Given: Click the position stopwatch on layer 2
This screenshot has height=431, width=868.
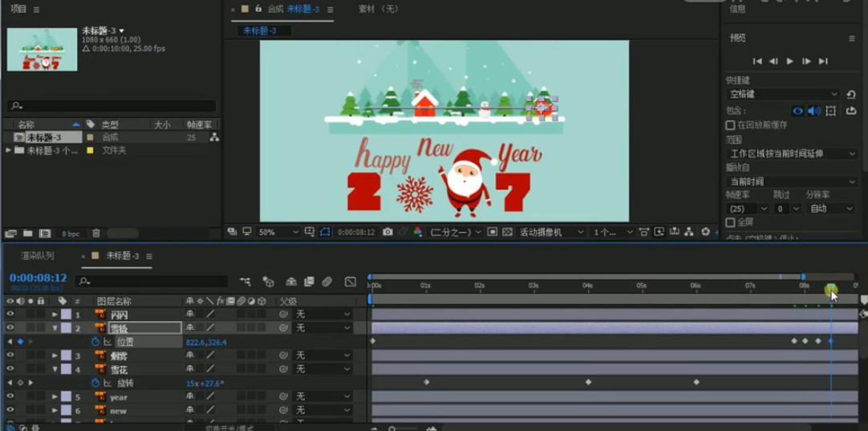Looking at the screenshot, I should coord(95,342).
